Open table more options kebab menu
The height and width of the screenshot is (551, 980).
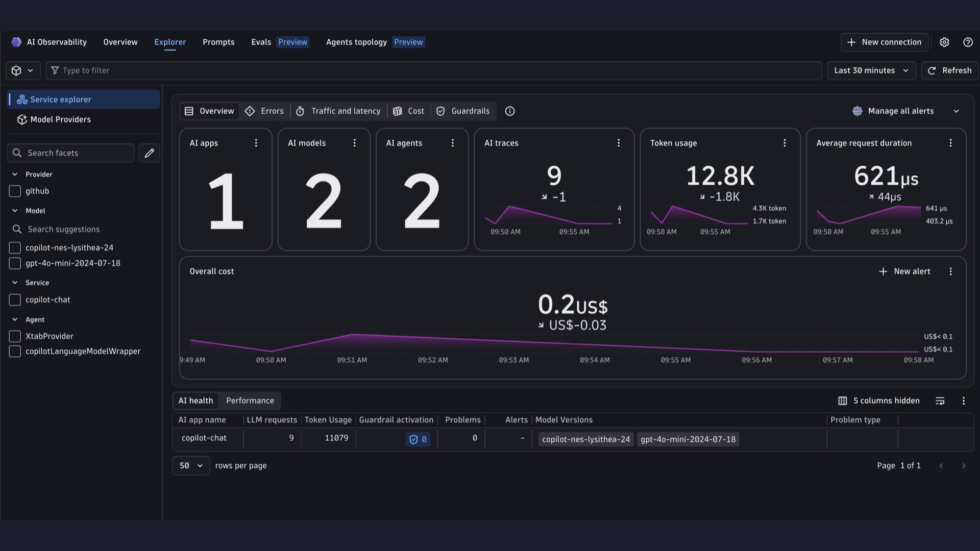point(964,401)
